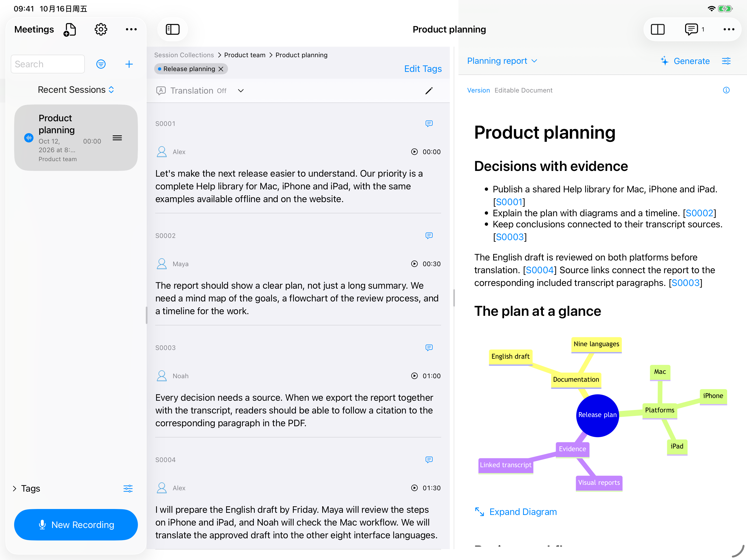Viewport: 747px width, 560px height.
Task: Open the Translation Off dropdown chevron
Action: pos(241,91)
